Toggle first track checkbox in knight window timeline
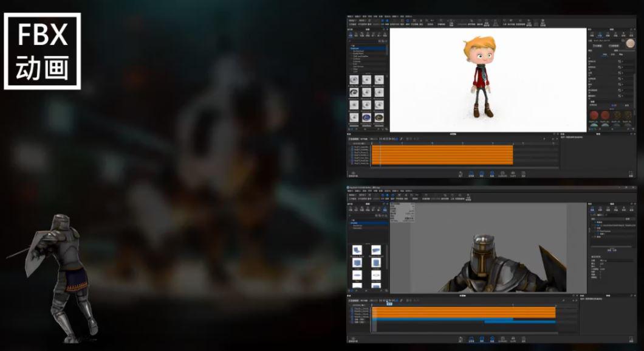The image size is (644, 351). click(351, 309)
